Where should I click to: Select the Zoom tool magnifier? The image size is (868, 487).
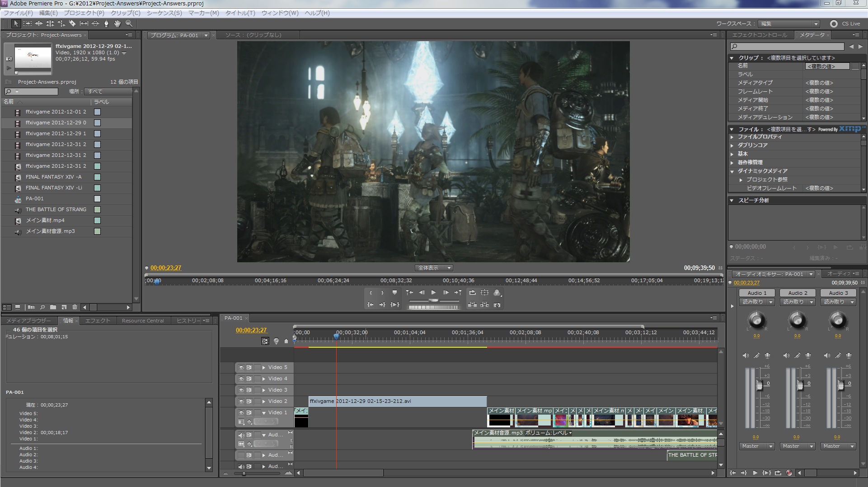129,24
